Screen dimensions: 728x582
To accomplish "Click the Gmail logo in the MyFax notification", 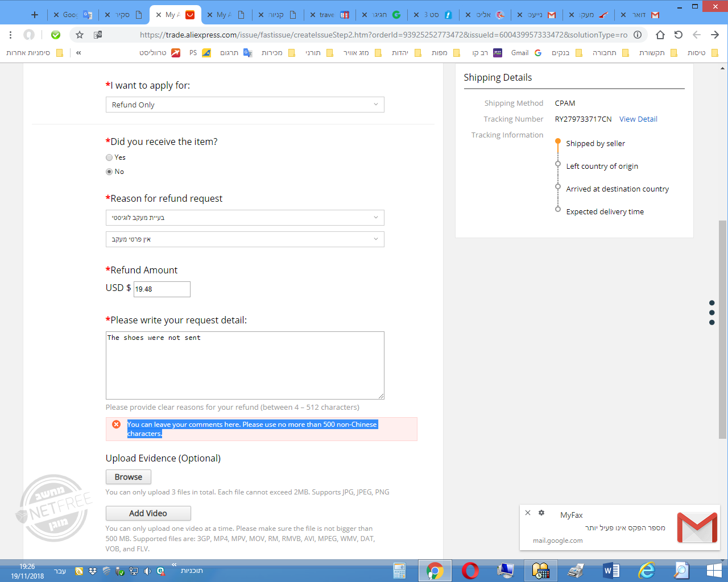I will coord(697,527).
